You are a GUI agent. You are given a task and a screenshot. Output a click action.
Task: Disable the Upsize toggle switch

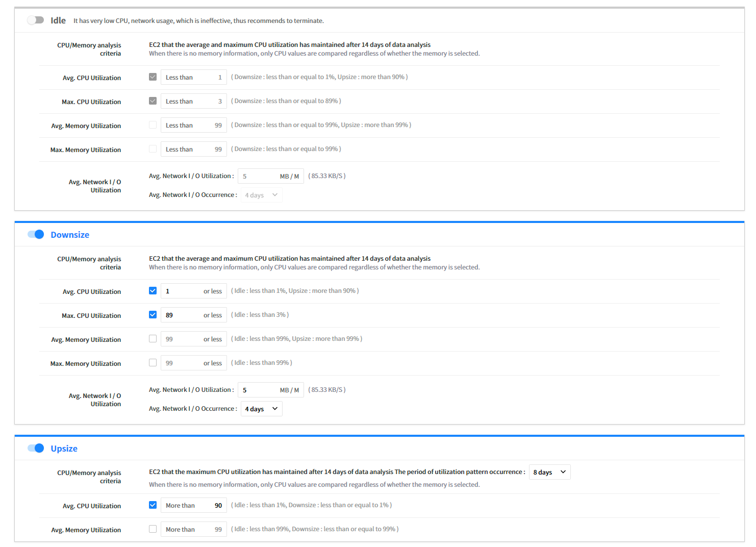pos(36,448)
